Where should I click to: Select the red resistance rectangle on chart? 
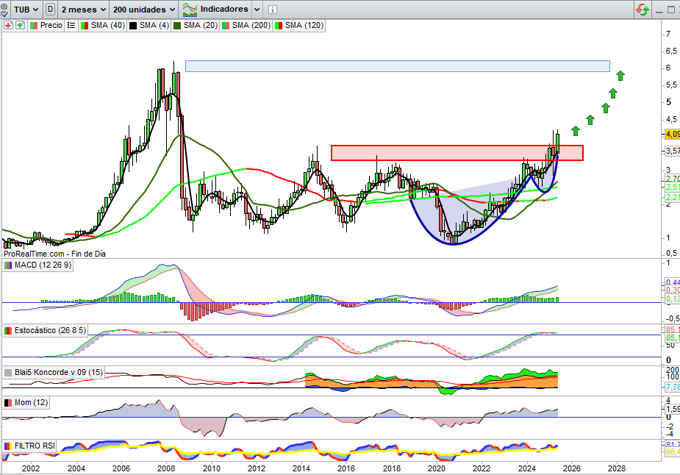point(457,153)
